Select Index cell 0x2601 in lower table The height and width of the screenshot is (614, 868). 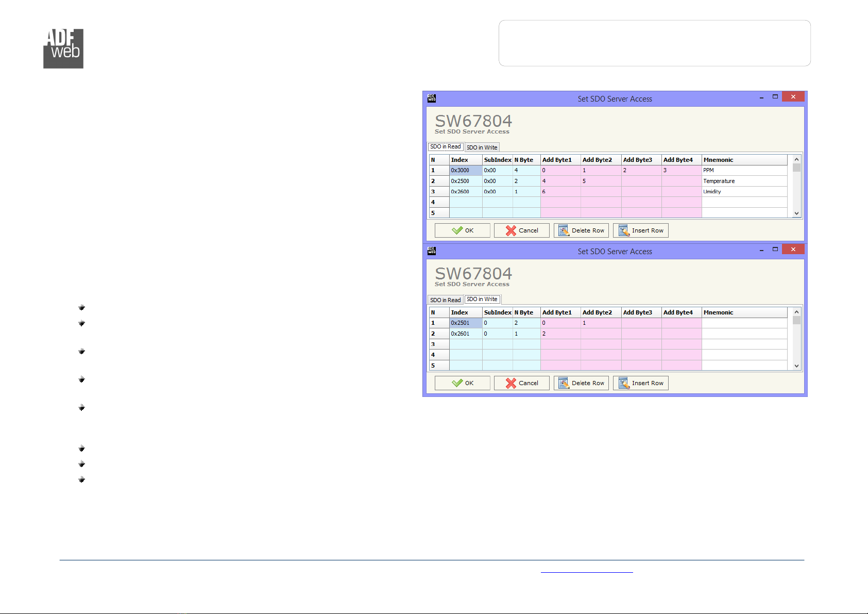click(466, 334)
